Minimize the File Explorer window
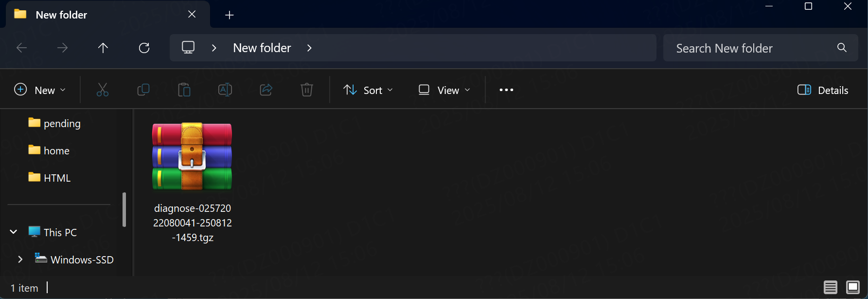868x299 pixels. (769, 6)
